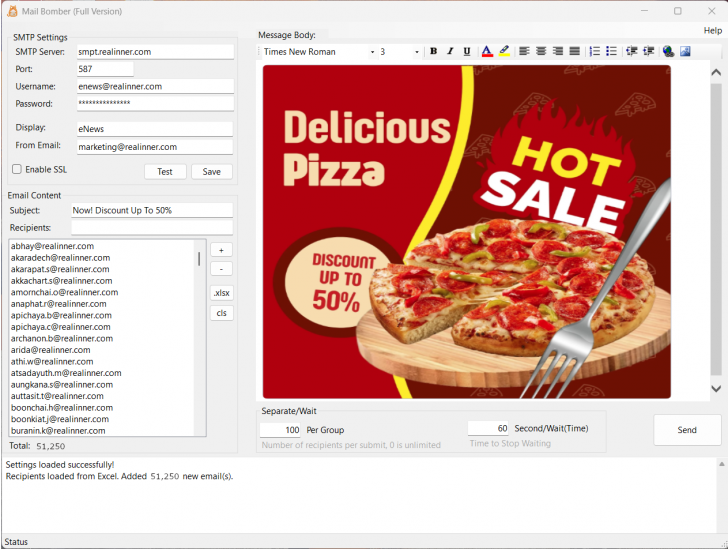Justify message text
This screenshot has height=549, width=728.
pyautogui.click(x=574, y=51)
